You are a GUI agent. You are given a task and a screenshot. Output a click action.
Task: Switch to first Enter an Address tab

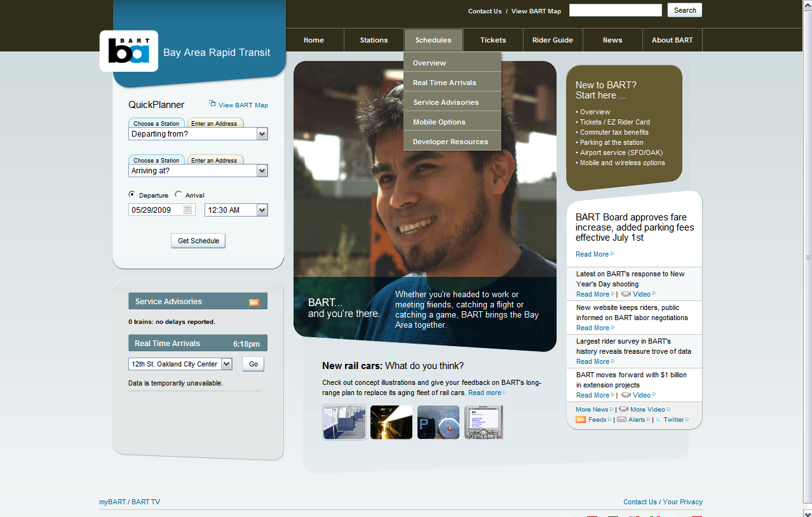214,124
